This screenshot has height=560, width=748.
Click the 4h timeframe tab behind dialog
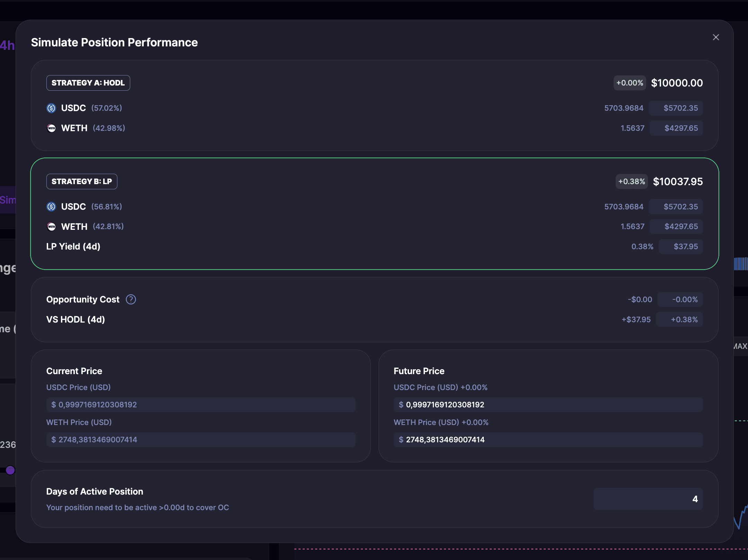tap(7, 46)
